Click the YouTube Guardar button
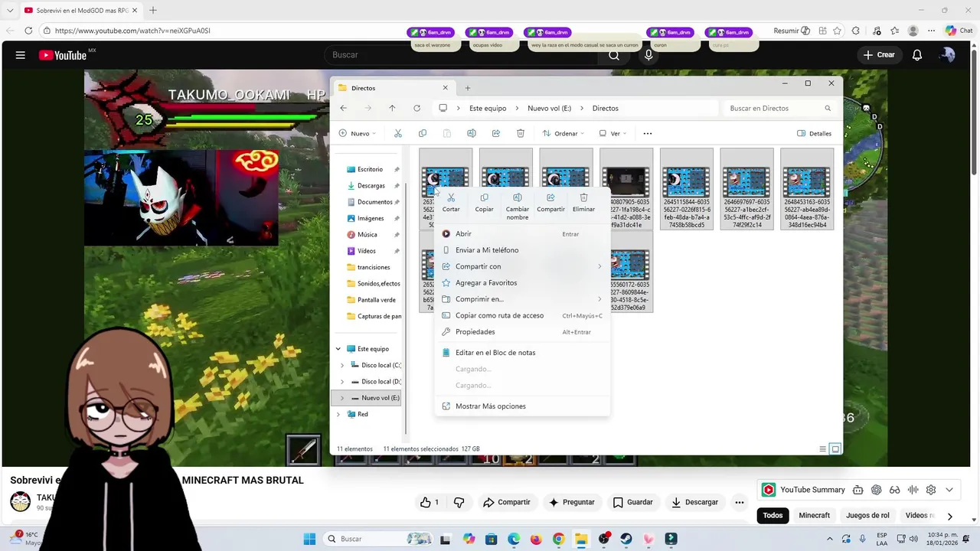The image size is (980, 551). [633, 502]
